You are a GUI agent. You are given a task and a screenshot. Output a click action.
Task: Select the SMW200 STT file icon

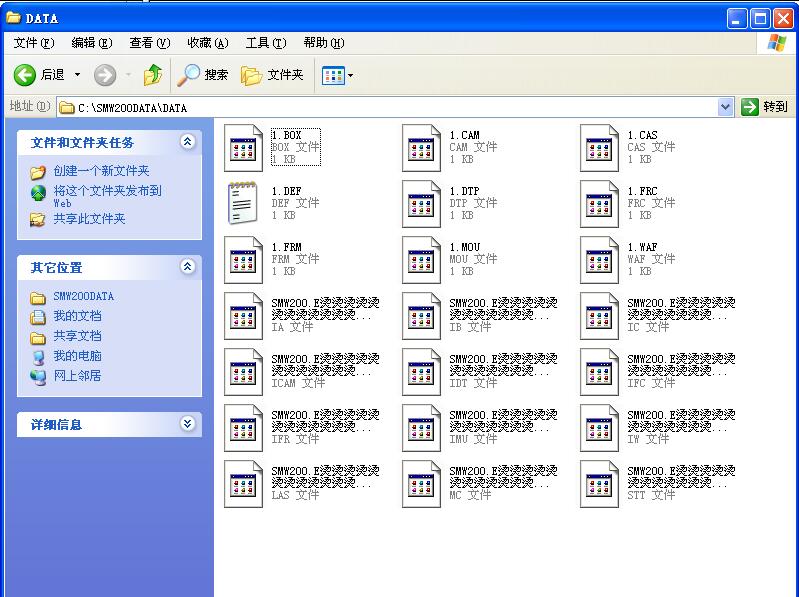(x=599, y=484)
